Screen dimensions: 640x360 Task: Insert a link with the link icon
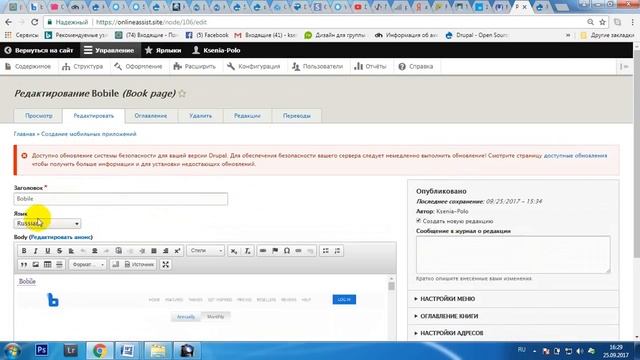263,251
